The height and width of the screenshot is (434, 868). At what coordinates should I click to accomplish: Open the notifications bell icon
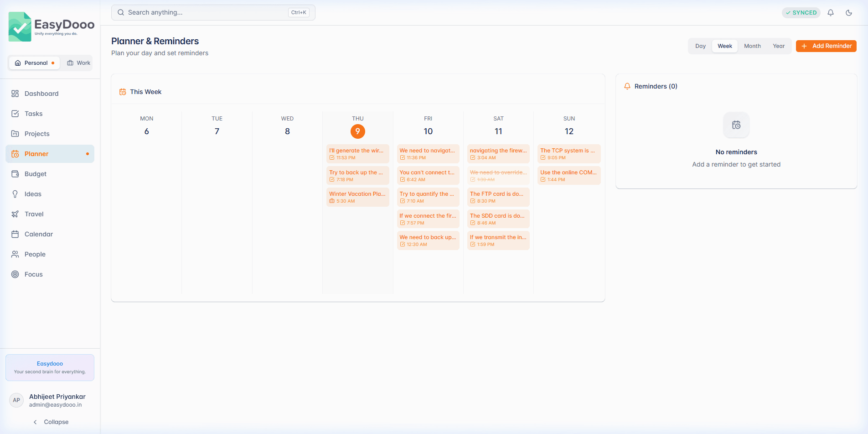point(831,13)
